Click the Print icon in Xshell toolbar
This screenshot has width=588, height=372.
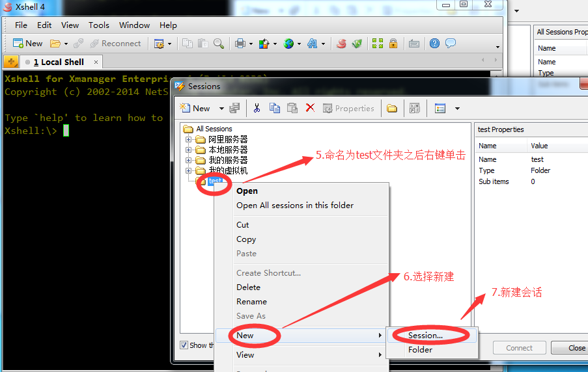(240, 44)
